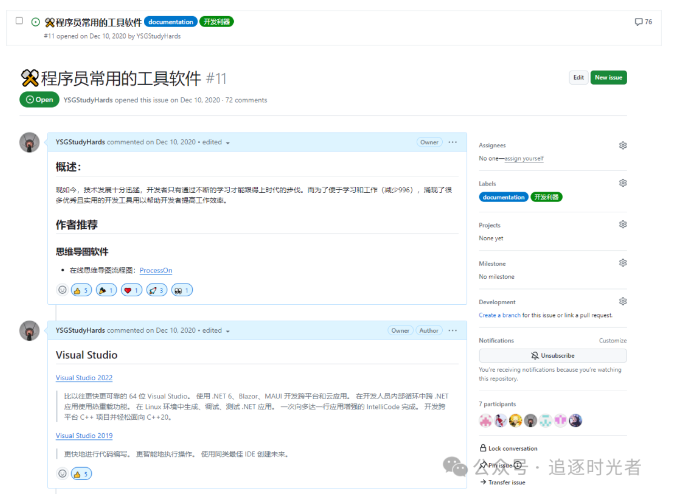Click the Author badge on second comment
The height and width of the screenshot is (496, 680).
pyautogui.click(x=429, y=330)
